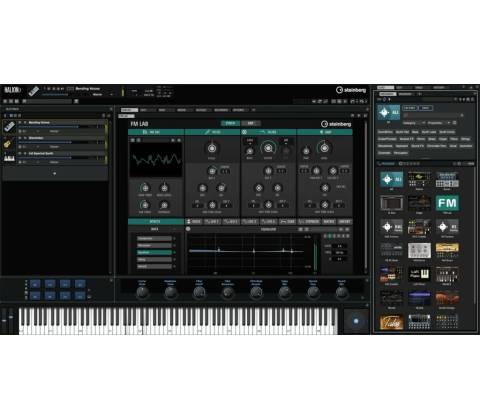Click the first blue trigger pad

click(35, 284)
